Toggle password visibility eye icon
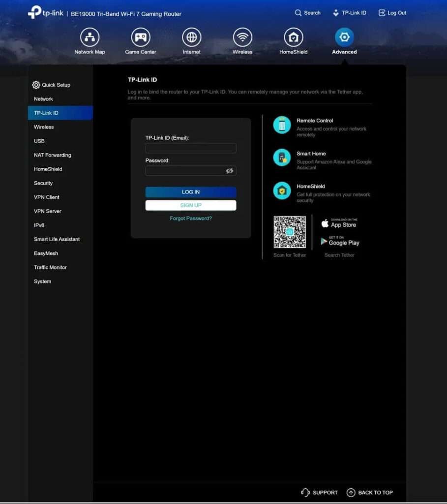447x504 pixels. [229, 171]
